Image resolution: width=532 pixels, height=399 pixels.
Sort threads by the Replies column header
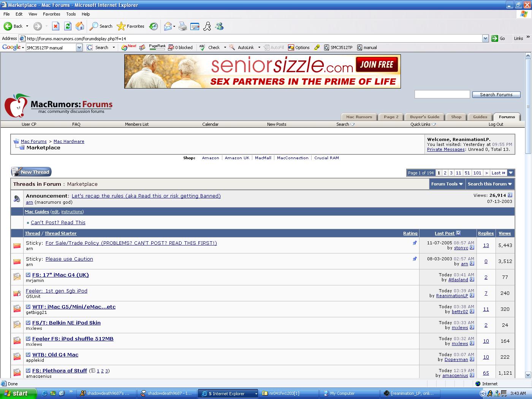486,233
